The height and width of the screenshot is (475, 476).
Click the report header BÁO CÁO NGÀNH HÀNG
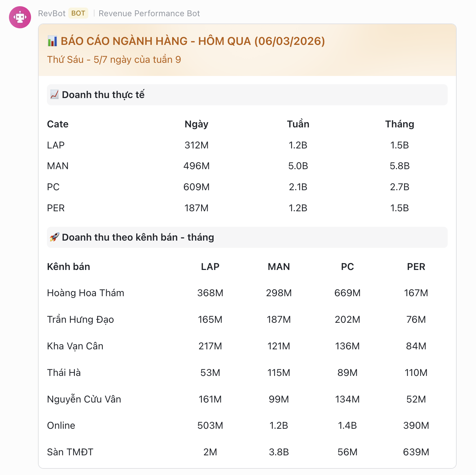click(192, 41)
